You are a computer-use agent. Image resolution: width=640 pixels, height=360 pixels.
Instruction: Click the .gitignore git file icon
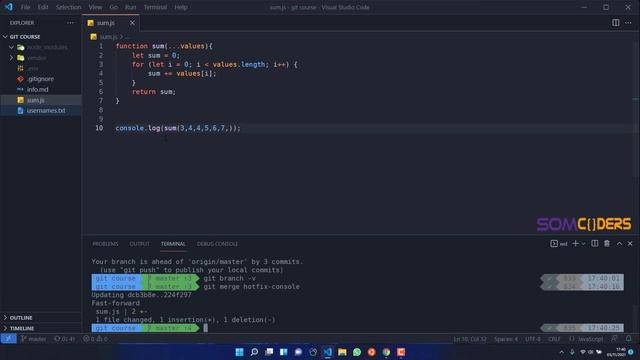coord(20,79)
